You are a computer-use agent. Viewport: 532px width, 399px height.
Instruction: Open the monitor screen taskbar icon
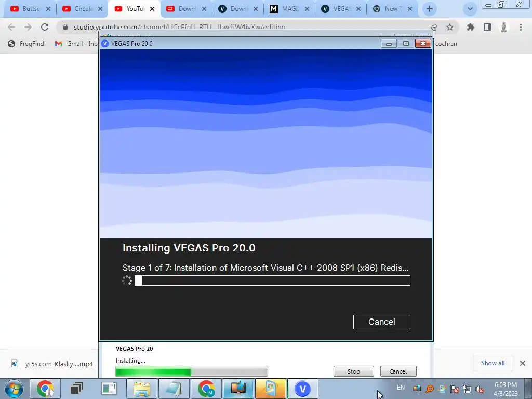click(238, 389)
